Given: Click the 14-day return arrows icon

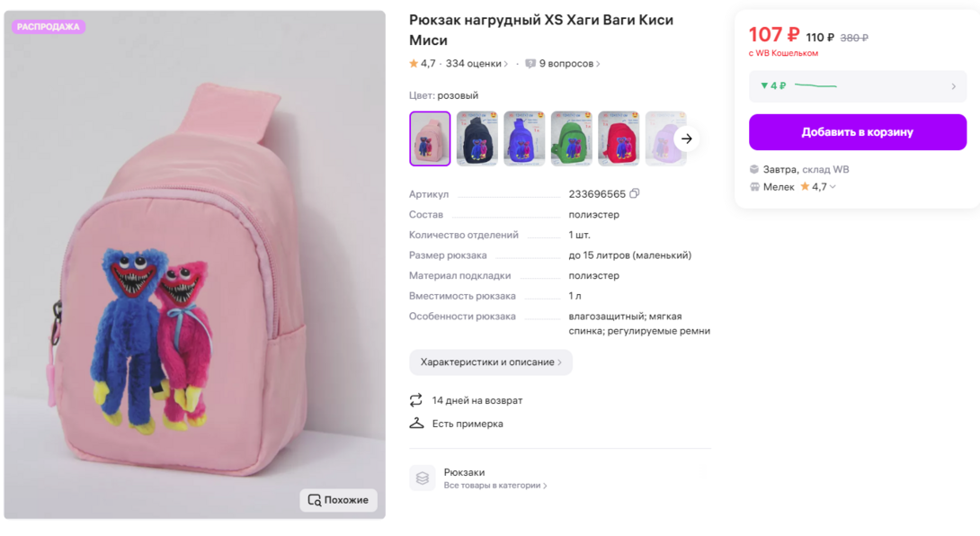Looking at the screenshot, I should [415, 400].
